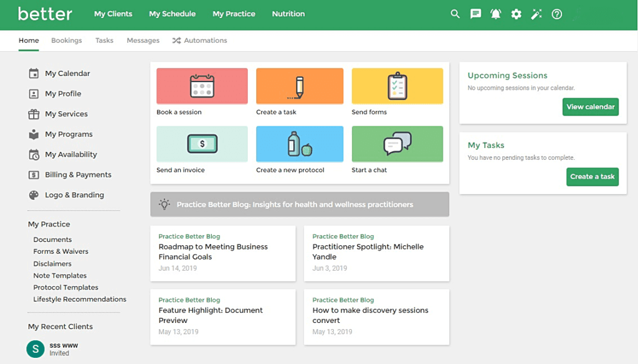This screenshot has width=638, height=364.
Task: Click the My Calendar sidebar icon
Action: 34,73
